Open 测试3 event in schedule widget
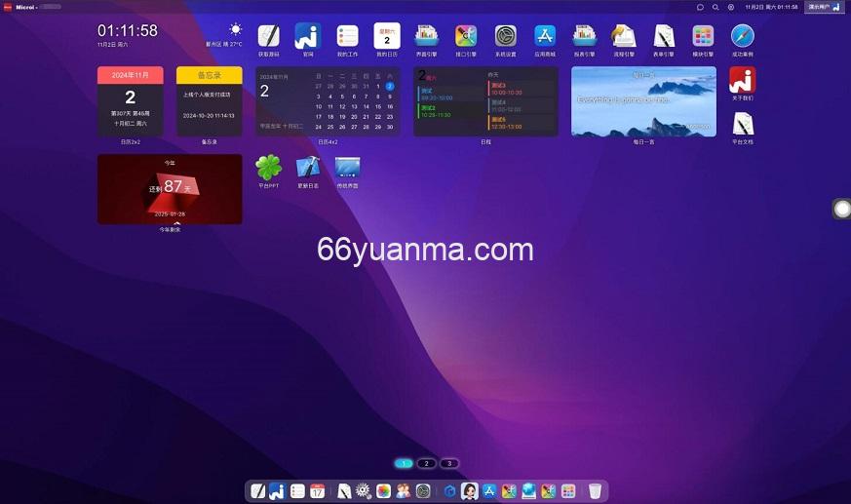This screenshot has height=504, width=851. point(521,89)
